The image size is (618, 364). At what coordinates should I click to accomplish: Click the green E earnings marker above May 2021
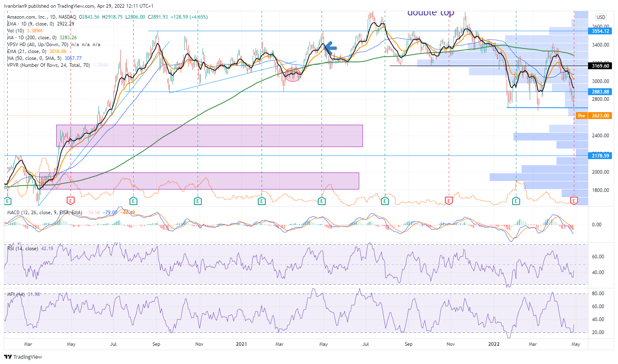322,201
